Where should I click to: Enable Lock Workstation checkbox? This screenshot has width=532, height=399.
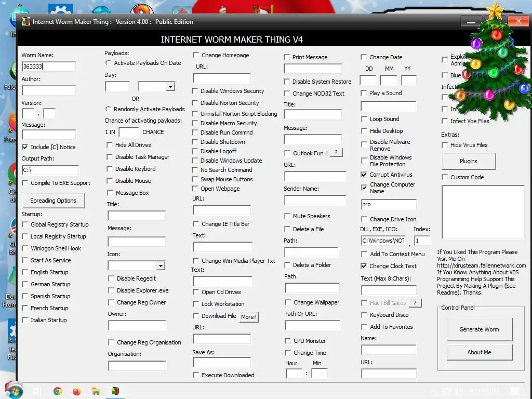pyautogui.click(x=196, y=304)
